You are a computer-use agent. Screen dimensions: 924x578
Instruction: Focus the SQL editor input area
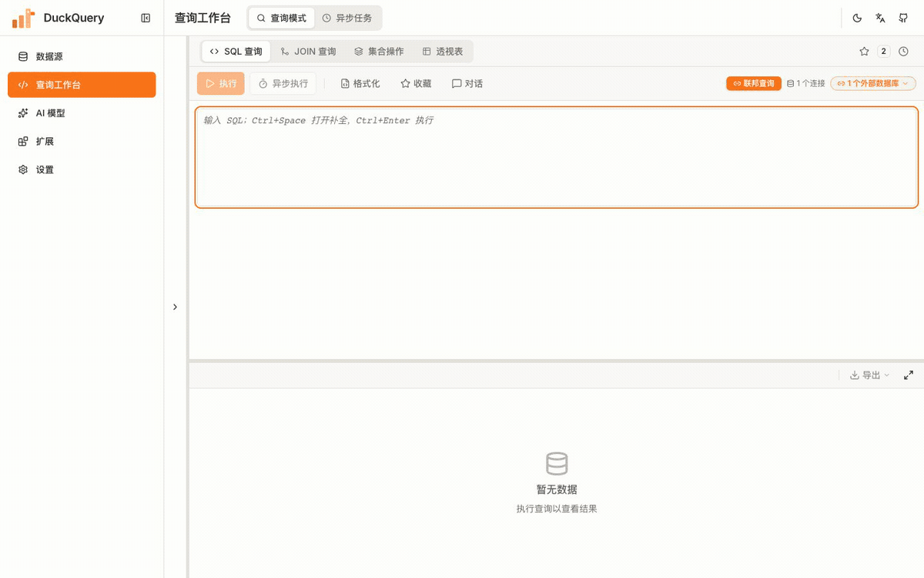(557, 157)
